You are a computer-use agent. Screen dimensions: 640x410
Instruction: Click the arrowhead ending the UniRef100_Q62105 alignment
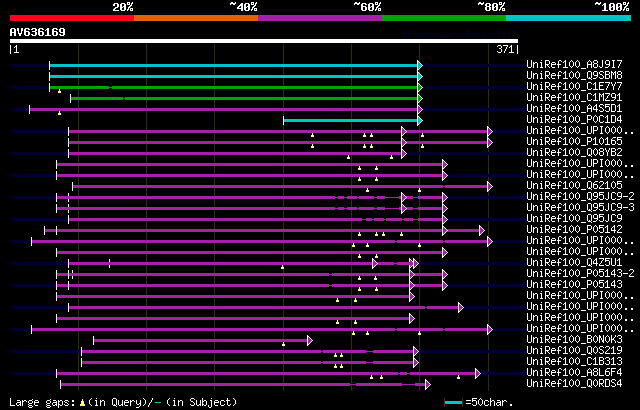[490, 186]
